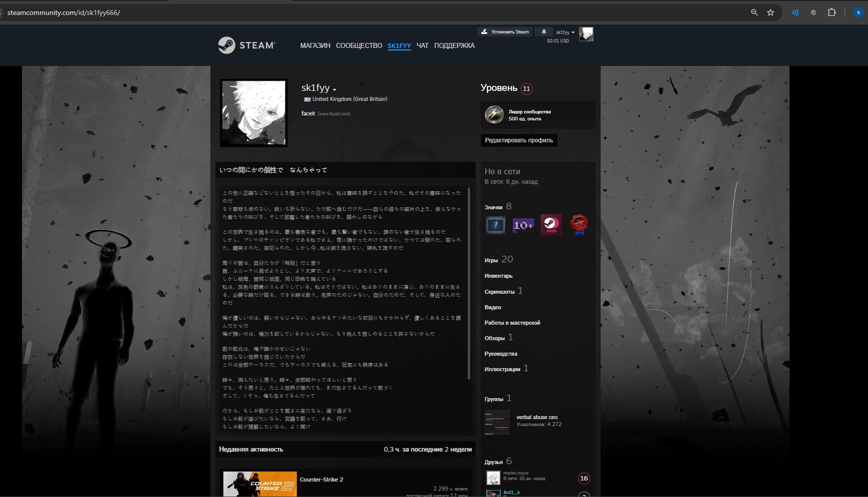
Task: Click the Установить Steam button
Action: [x=505, y=31]
